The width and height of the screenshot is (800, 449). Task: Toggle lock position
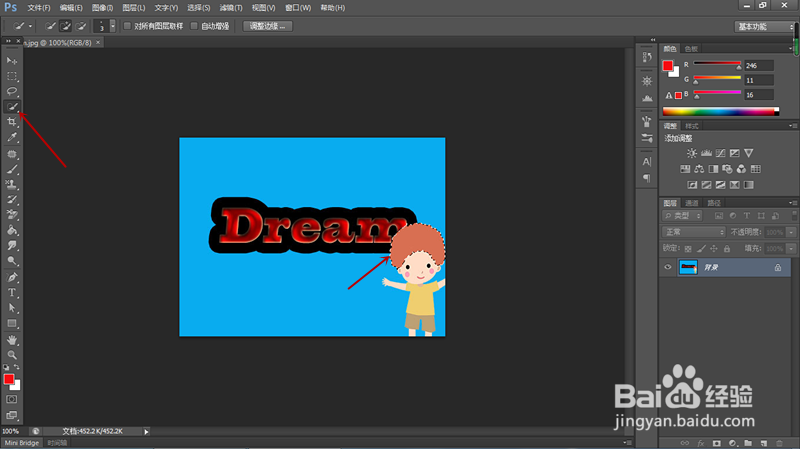pyautogui.click(x=714, y=248)
